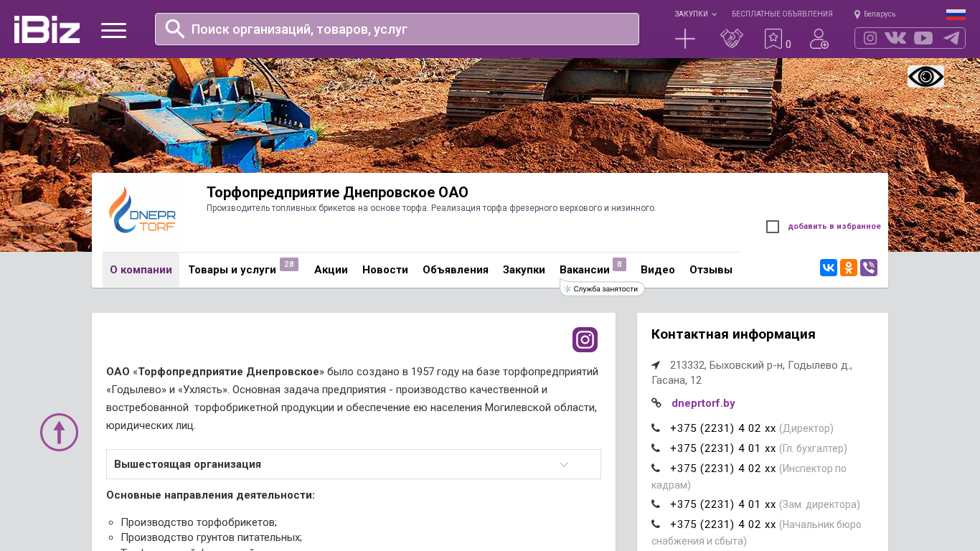Expand the Закупки dropdown in header
This screenshot has height=551, width=980.
[x=695, y=14]
